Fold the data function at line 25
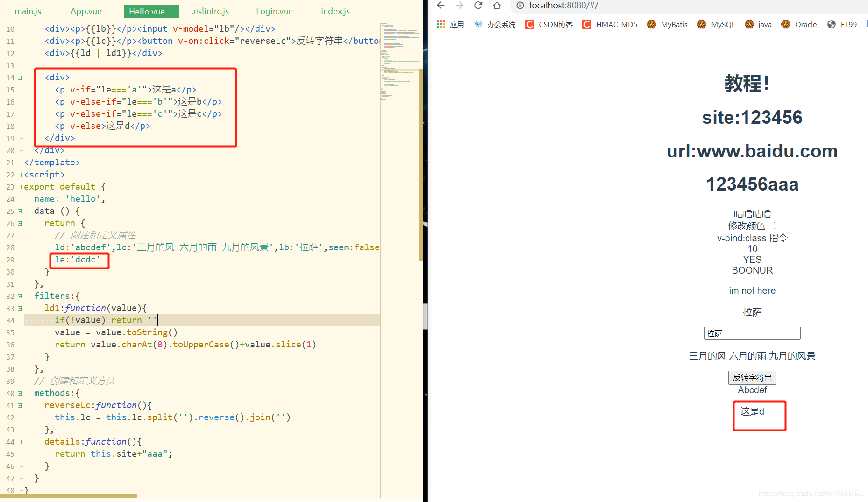The height and width of the screenshot is (502, 868). click(20, 212)
